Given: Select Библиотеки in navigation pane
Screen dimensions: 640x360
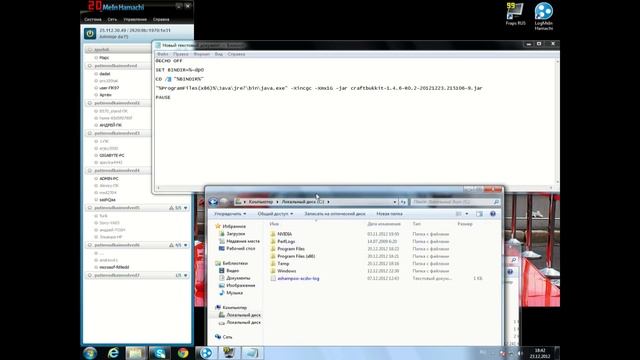Looking at the screenshot, I should click(235, 263).
